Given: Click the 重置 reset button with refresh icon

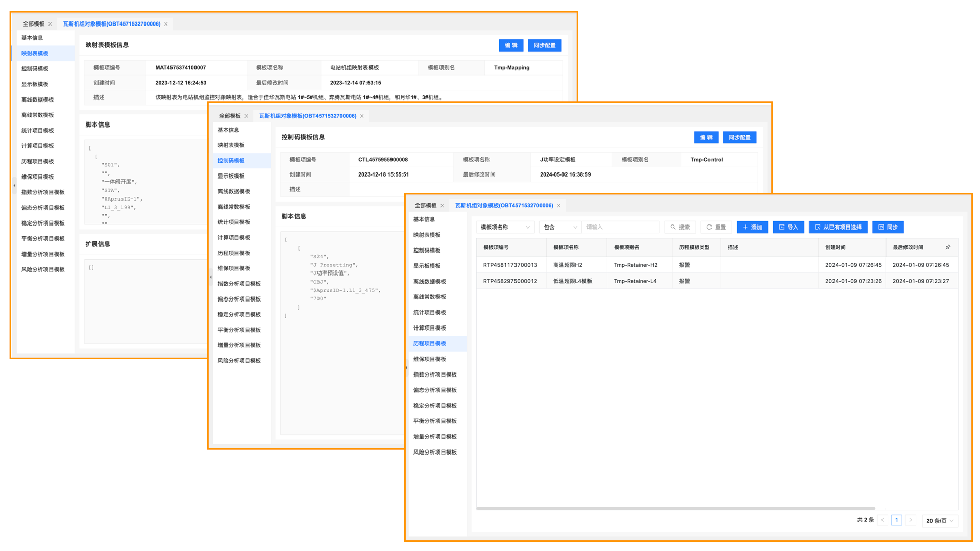Looking at the screenshot, I should click(716, 227).
